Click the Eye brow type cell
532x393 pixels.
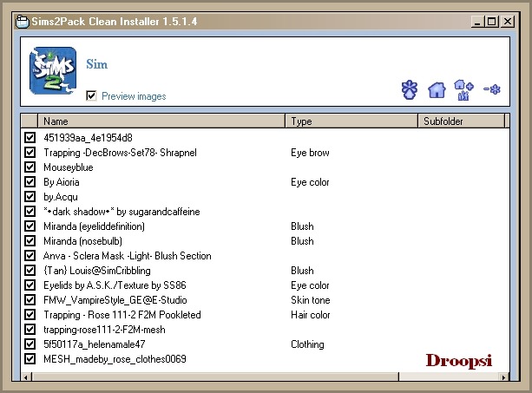(310, 153)
